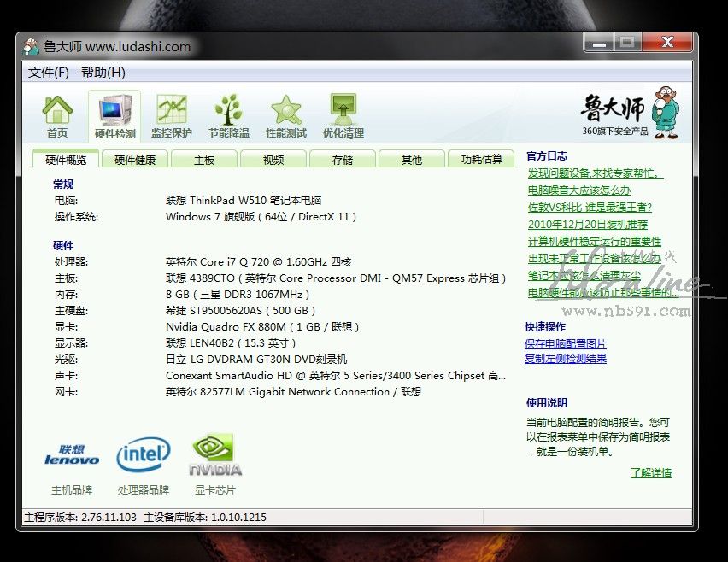Click the 了解详情 link
This screenshot has height=562, width=728.
(x=651, y=473)
